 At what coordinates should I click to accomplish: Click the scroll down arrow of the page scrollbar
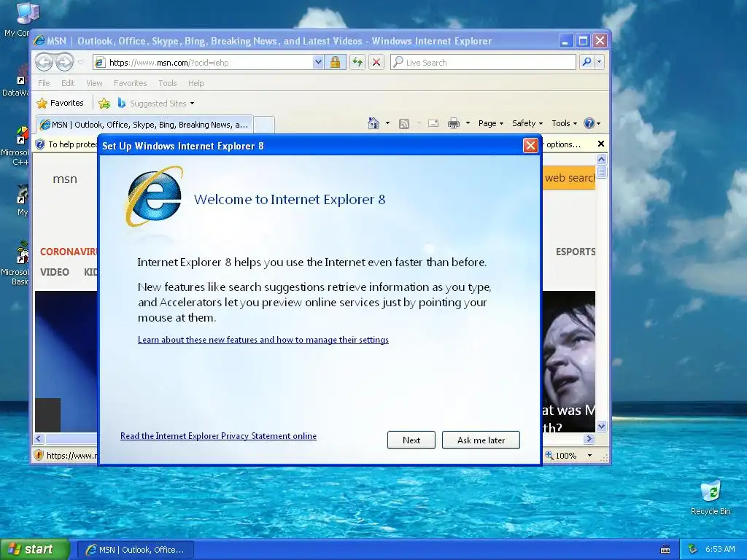601,426
